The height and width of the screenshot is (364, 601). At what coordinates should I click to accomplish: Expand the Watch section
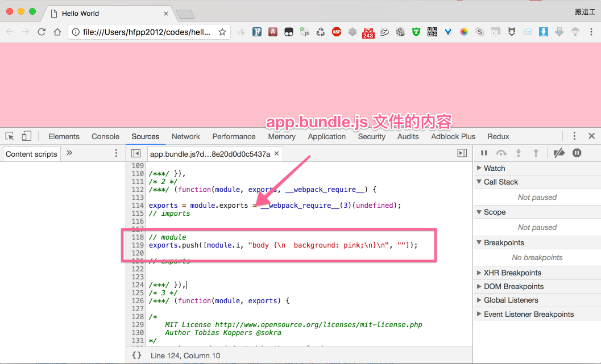click(x=494, y=168)
